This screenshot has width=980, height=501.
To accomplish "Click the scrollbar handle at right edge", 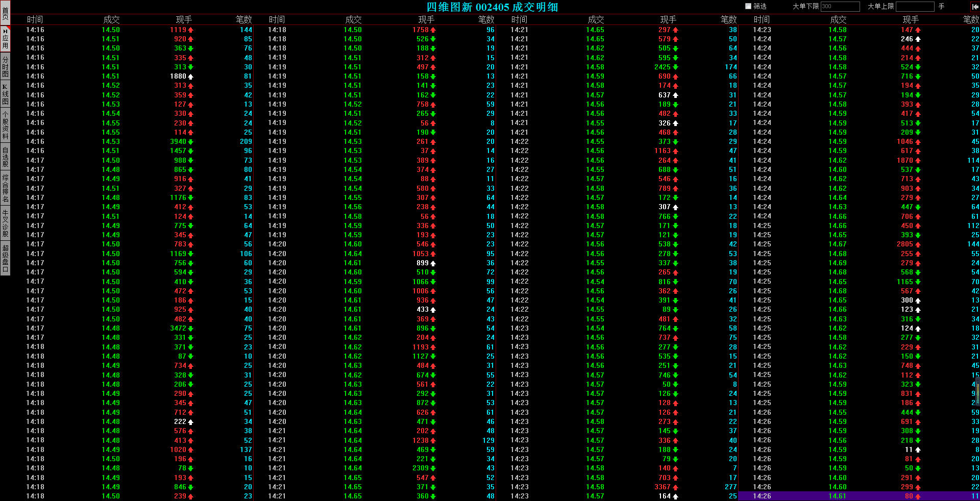I will 977,392.
